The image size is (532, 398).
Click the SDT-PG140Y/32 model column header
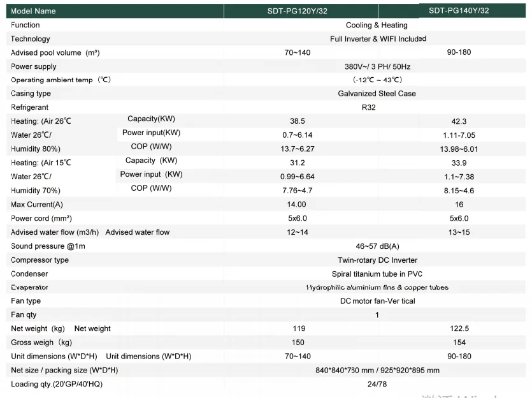click(459, 11)
